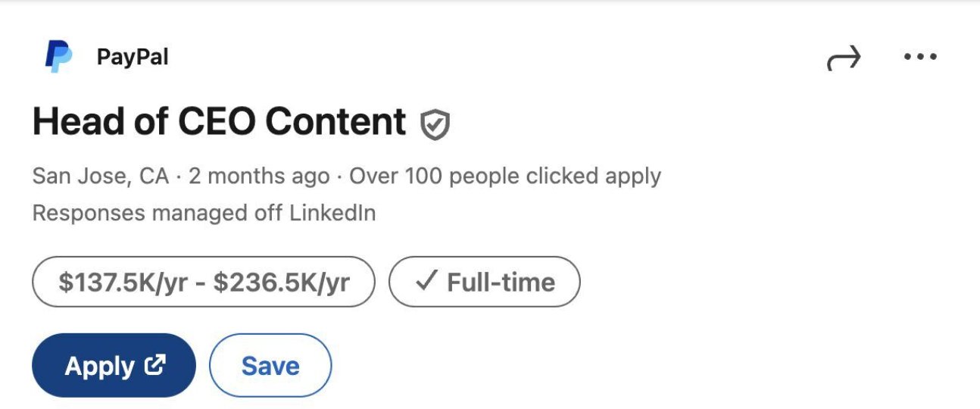The image size is (980, 409).
Task: Open the three-dot more options menu
Action: tap(921, 57)
